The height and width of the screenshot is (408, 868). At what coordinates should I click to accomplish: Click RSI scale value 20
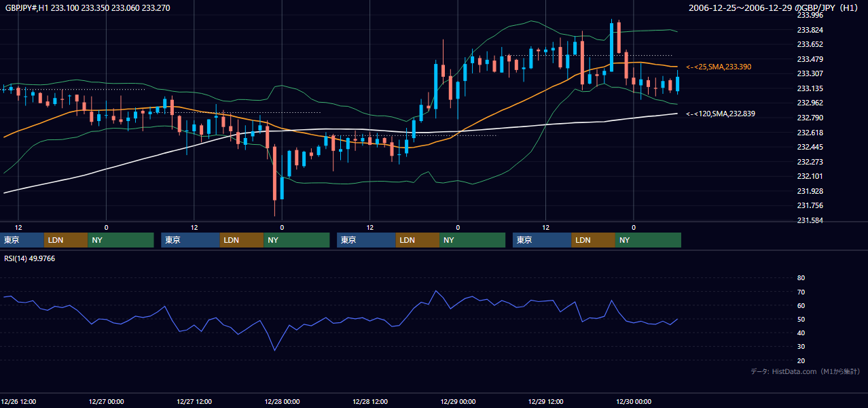point(801,360)
